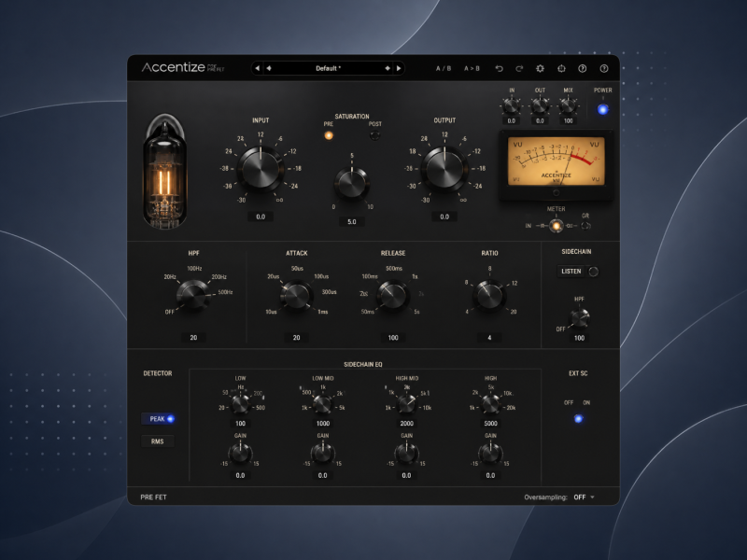Toggle the indicator beside LISTEN
The height and width of the screenshot is (560, 747).
594,272
